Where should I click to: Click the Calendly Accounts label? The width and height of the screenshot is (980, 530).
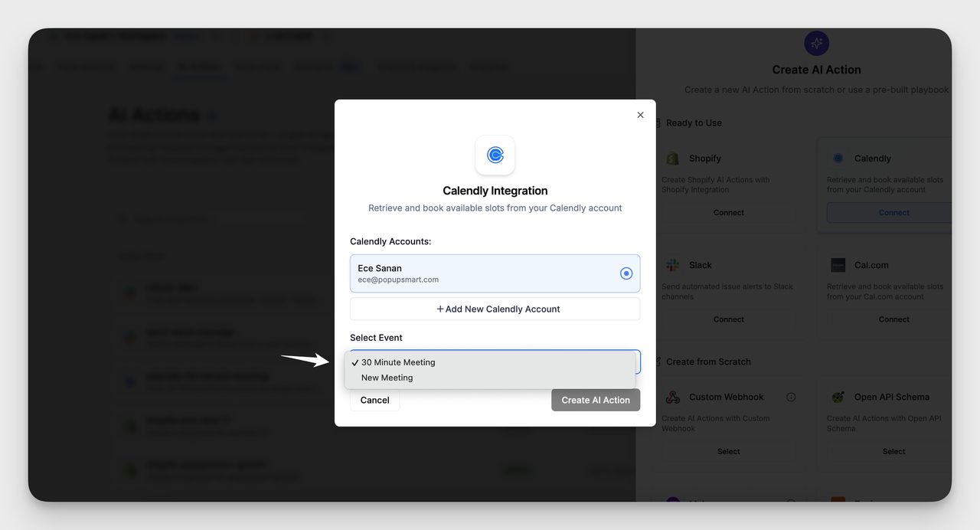[x=390, y=241]
